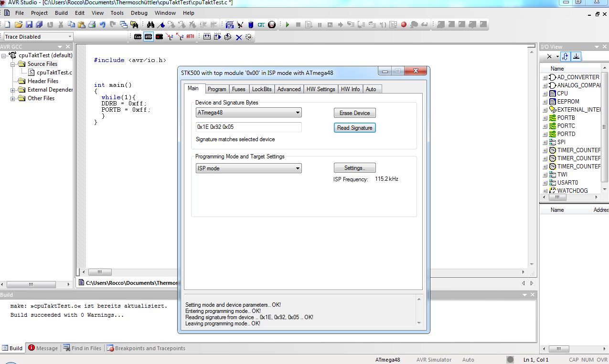The image size is (609, 364).
Task: Click the X icon in I/O View toolbar
Action: coord(549,56)
